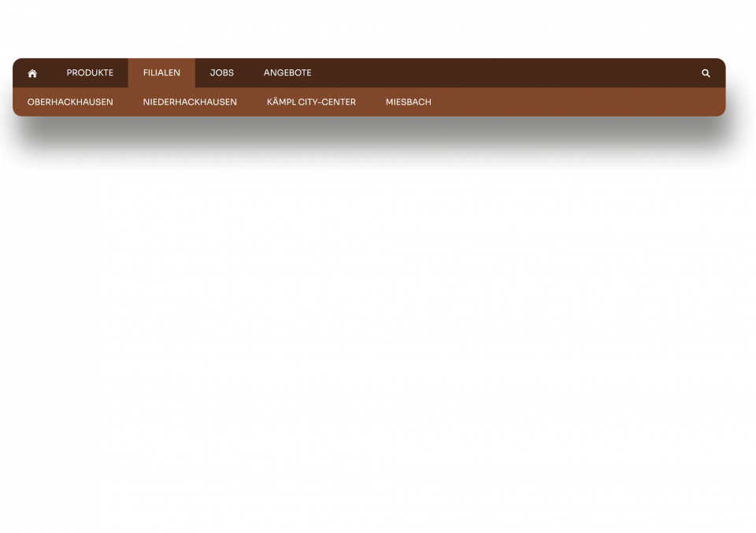Collapse the highlighted Filialen submenu
The width and height of the screenshot is (756, 533).
pyautogui.click(x=161, y=73)
